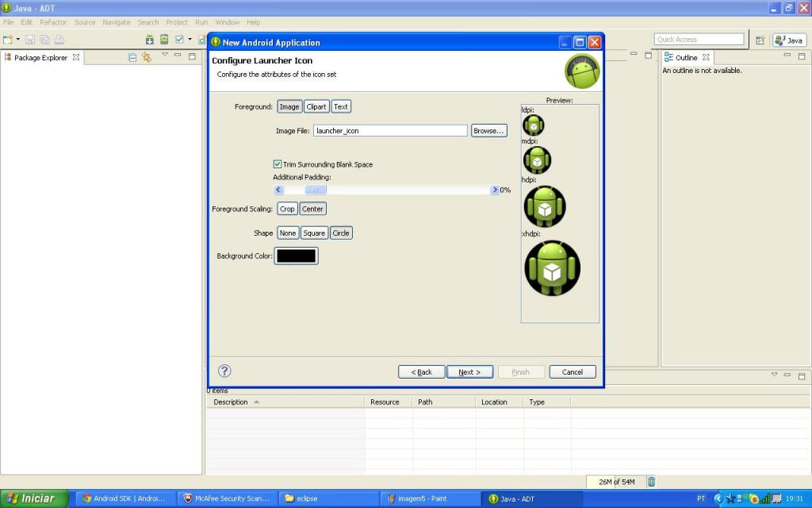Click the ldpi preview icon

coord(534,125)
